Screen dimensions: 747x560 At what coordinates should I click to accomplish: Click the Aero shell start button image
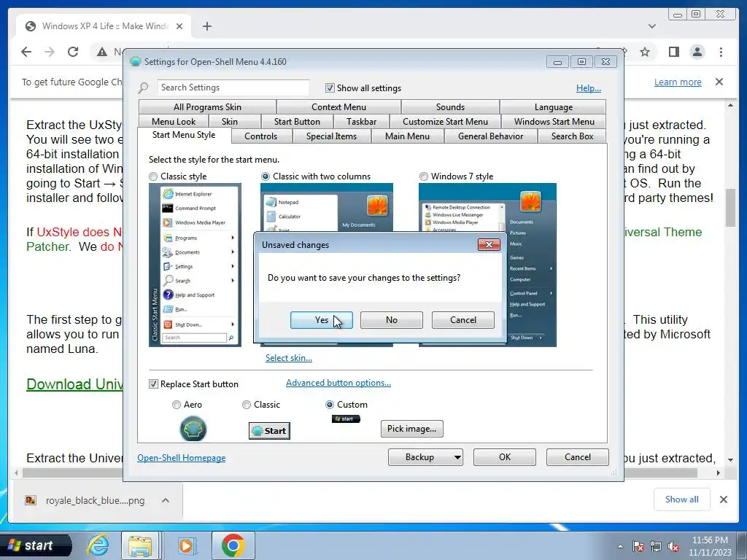pos(193,429)
